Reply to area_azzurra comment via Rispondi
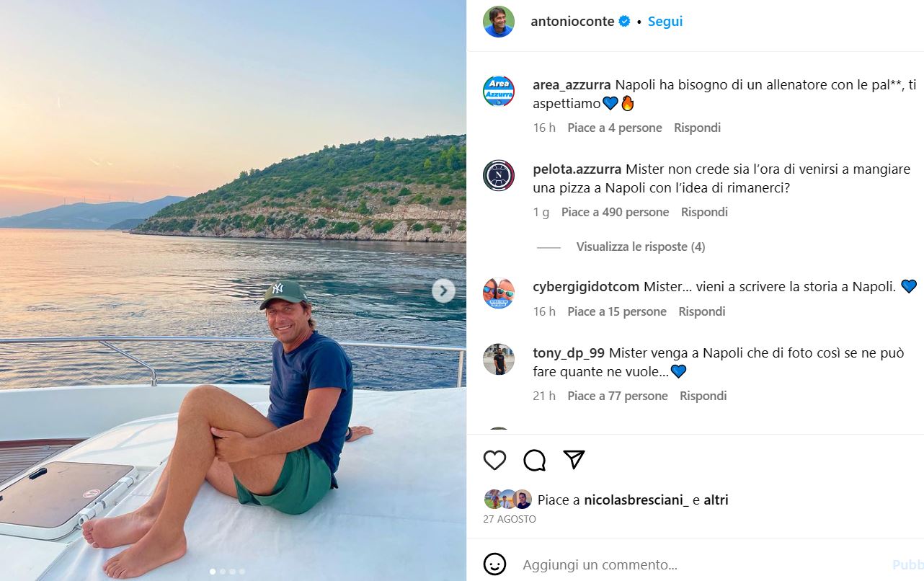 (697, 128)
